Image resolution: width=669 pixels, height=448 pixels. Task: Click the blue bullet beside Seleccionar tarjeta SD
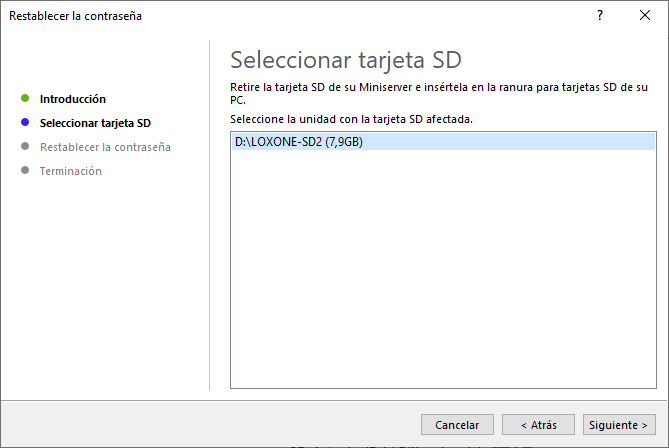pyautogui.click(x=24, y=123)
